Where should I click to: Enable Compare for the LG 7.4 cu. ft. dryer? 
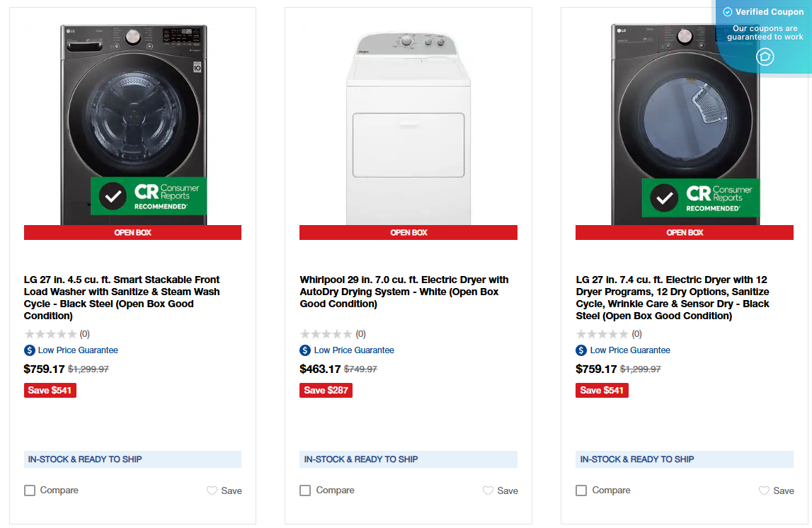pos(581,489)
